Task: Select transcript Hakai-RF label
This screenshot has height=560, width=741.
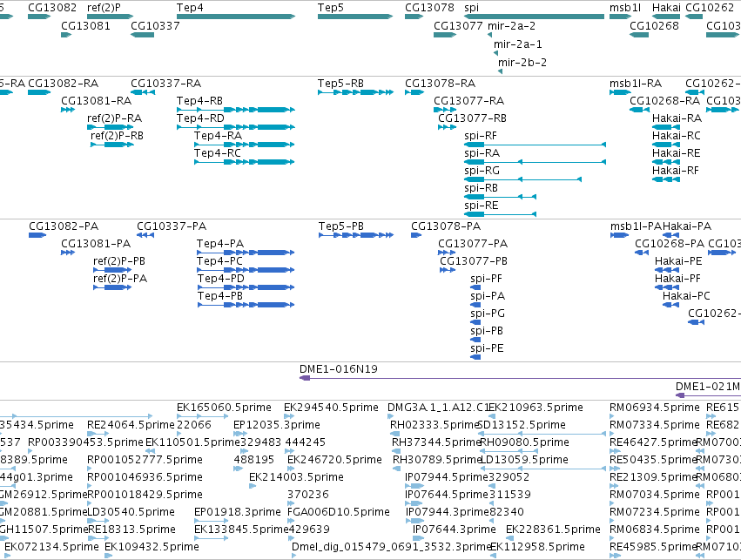Action: pos(676,171)
